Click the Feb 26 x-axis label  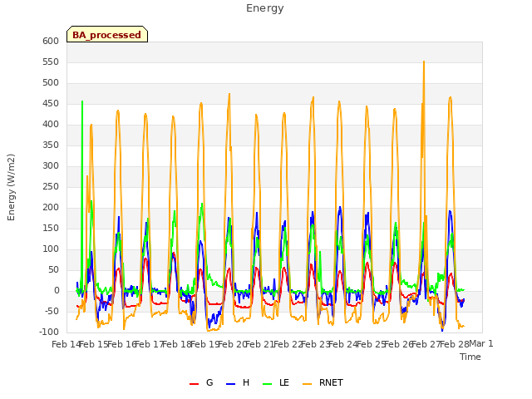pyautogui.click(x=397, y=344)
